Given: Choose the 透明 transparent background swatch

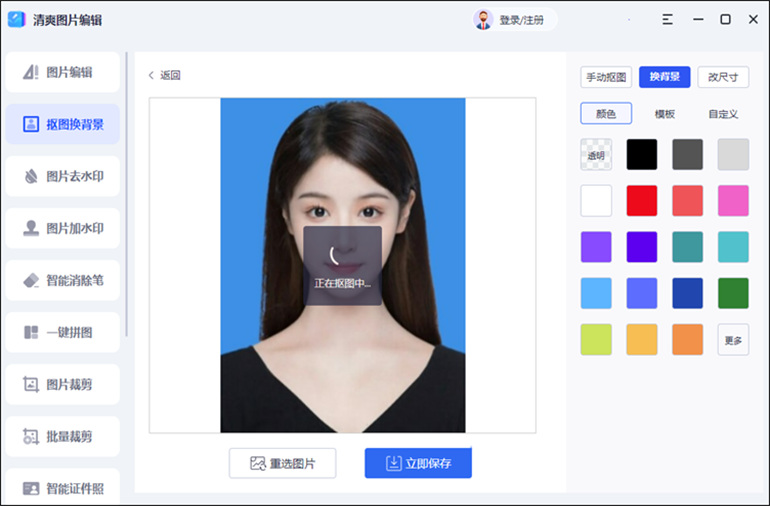Looking at the screenshot, I should coord(596,155).
